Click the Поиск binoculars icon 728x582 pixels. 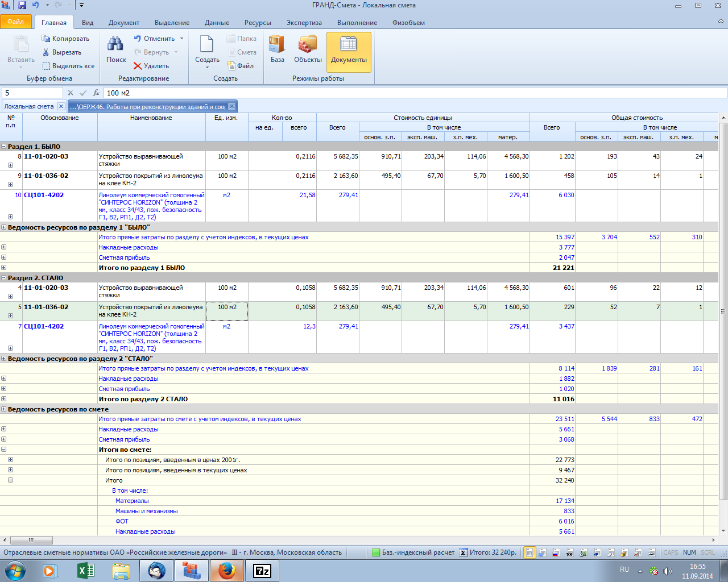116,45
